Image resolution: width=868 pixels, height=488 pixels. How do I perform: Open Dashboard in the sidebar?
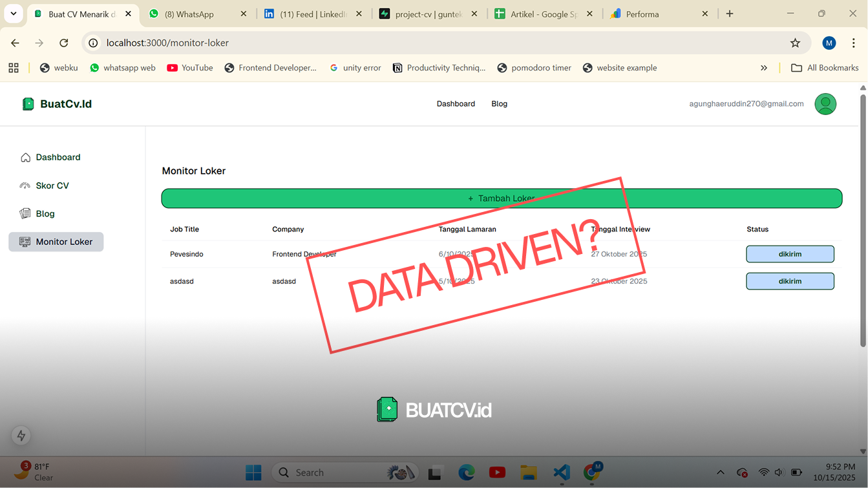(50, 157)
